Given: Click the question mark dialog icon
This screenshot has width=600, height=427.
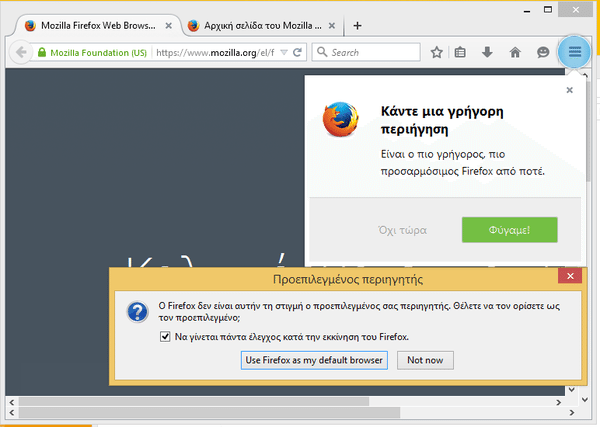Looking at the screenshot, I should coord(137,312).
